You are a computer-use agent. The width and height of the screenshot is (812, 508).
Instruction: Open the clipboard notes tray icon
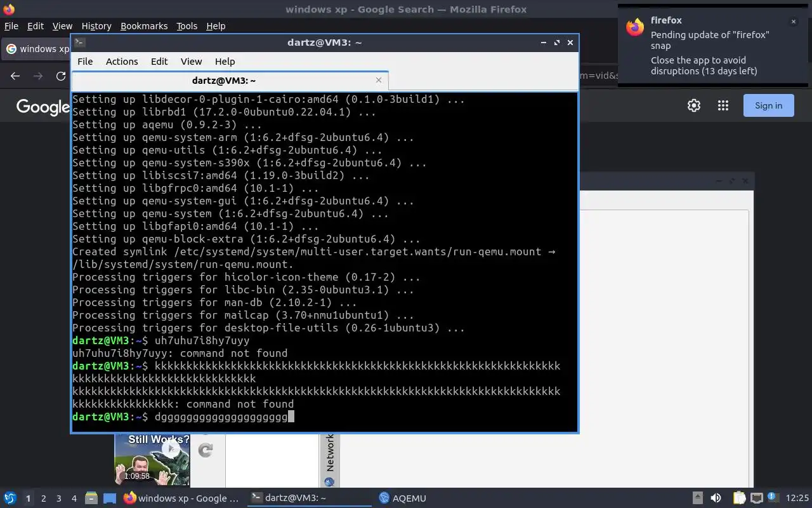click(739, 498)
